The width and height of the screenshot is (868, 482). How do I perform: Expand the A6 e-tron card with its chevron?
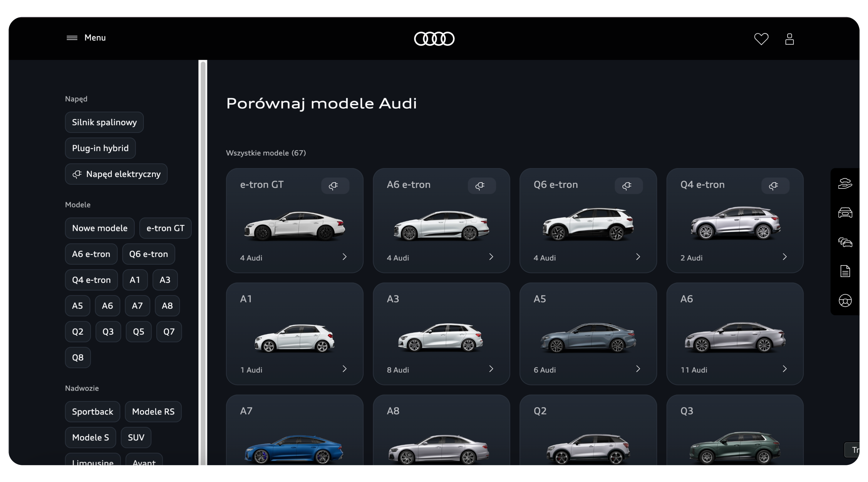pos(491,257)
